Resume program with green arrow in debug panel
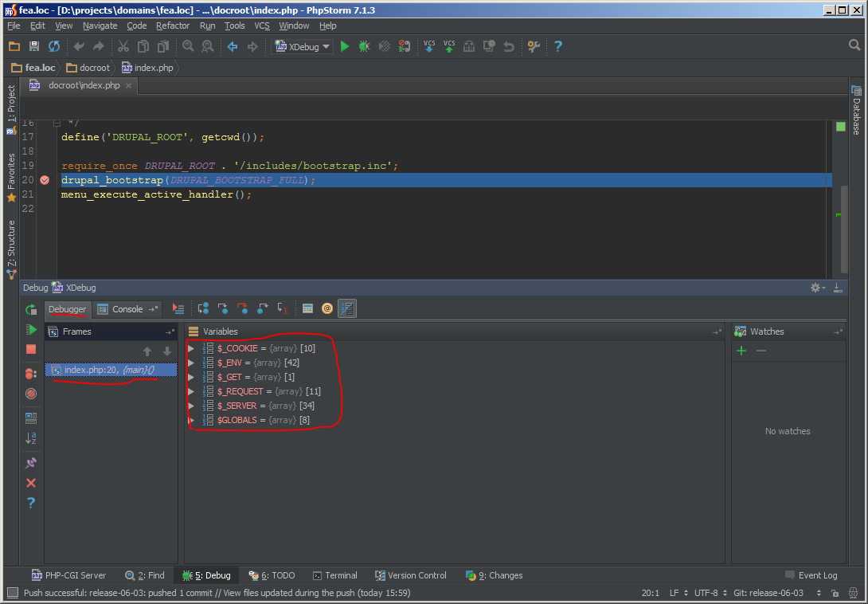The width and height of the screenshot is (868, 604). click(x=31, y=330)
